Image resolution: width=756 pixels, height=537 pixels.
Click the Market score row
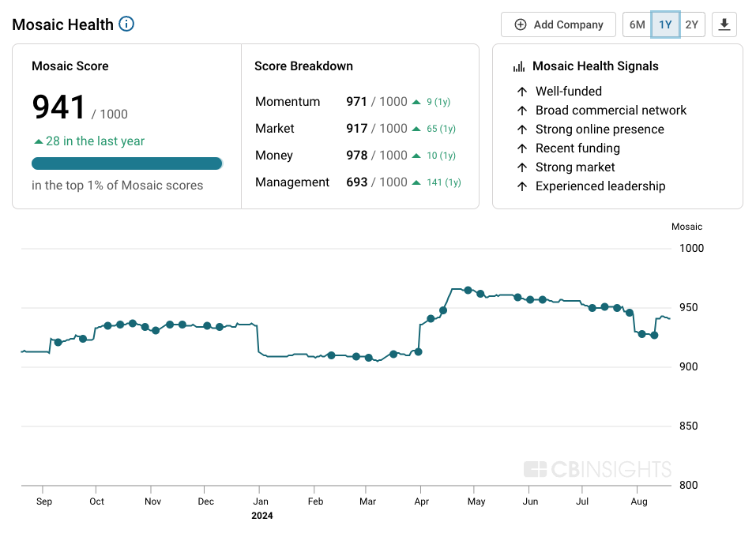click(355, 129)
